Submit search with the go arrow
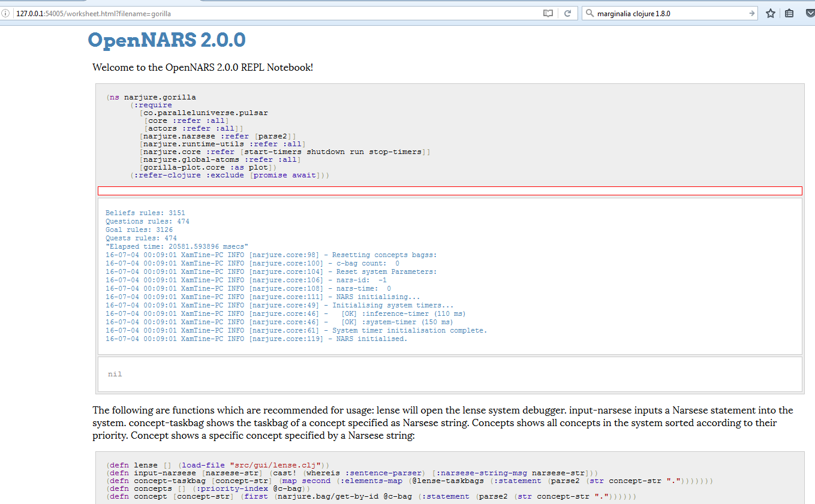Viewport: 815px width, 504px height. pyautogui.click(x=752, y=13)
